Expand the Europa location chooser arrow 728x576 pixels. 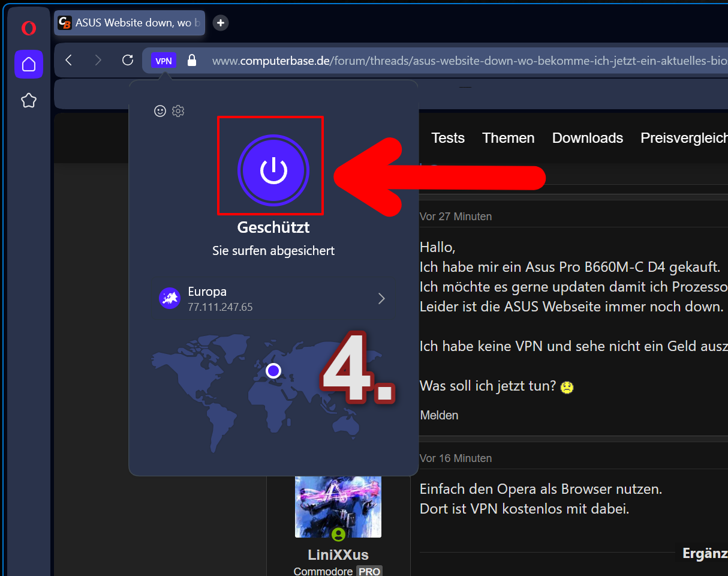coord(381,299)
